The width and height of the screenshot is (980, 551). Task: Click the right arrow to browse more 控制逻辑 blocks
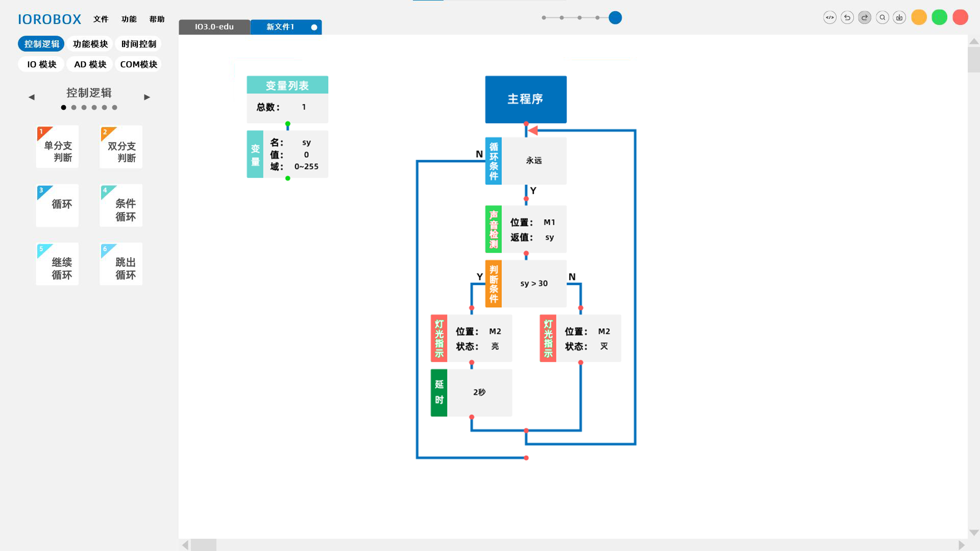coord(147,96)
